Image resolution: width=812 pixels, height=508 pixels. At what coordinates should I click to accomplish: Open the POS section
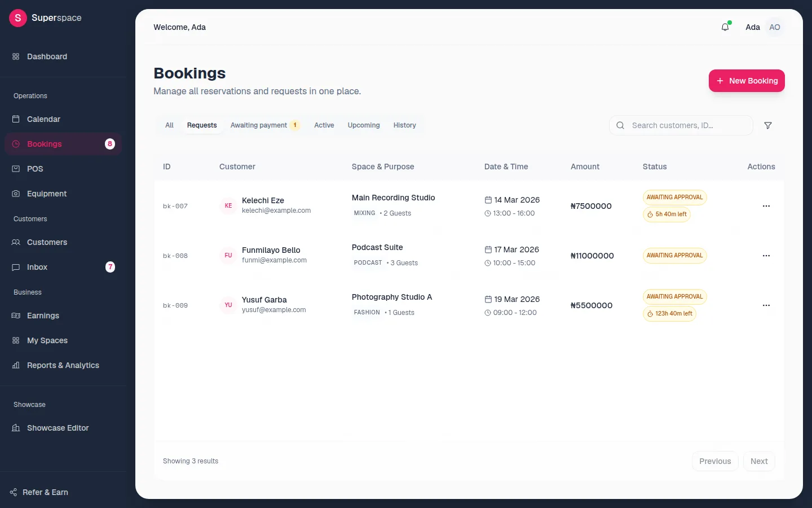pos(63,169)
